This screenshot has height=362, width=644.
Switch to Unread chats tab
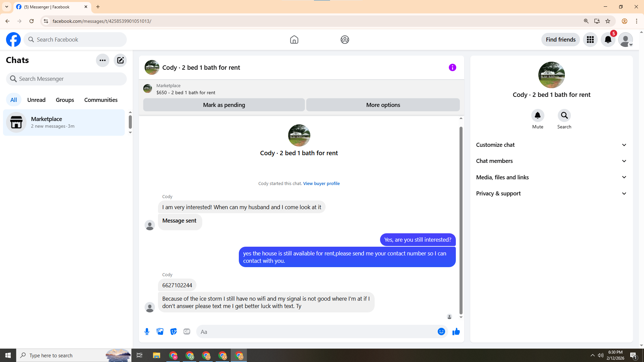tap(36, 100)
